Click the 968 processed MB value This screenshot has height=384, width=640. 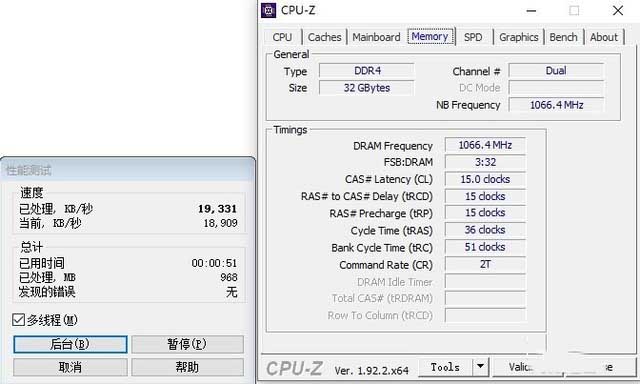pos(229,277)
